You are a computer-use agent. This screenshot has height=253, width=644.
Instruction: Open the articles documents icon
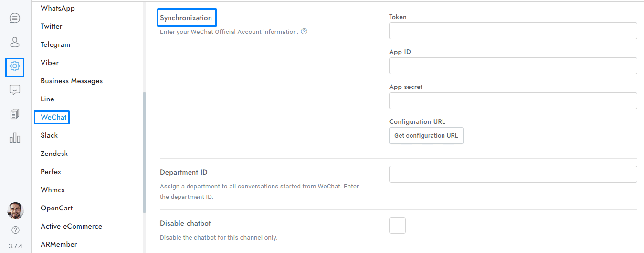[x=15, y=114]
